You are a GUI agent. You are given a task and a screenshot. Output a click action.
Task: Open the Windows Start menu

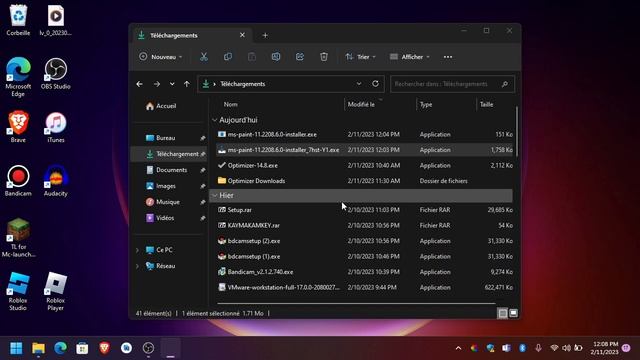(16, 348)
